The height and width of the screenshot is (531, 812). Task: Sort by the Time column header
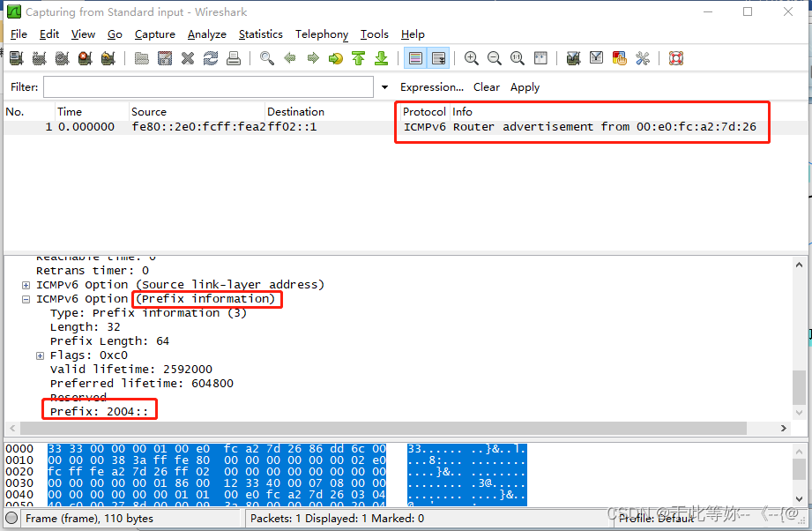click(x=92, y=112)
